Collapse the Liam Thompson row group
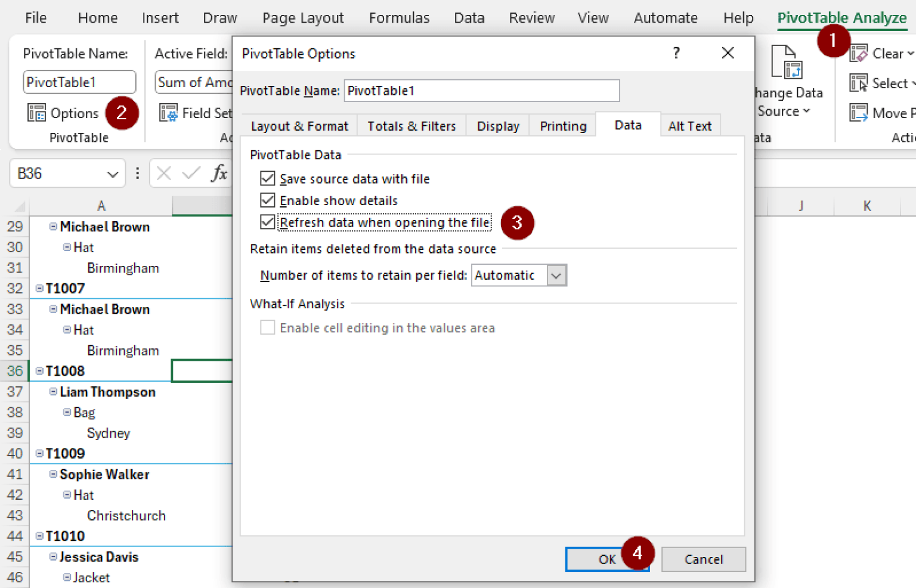The height and width of the screenshot is (588, 916). (54, 392)
